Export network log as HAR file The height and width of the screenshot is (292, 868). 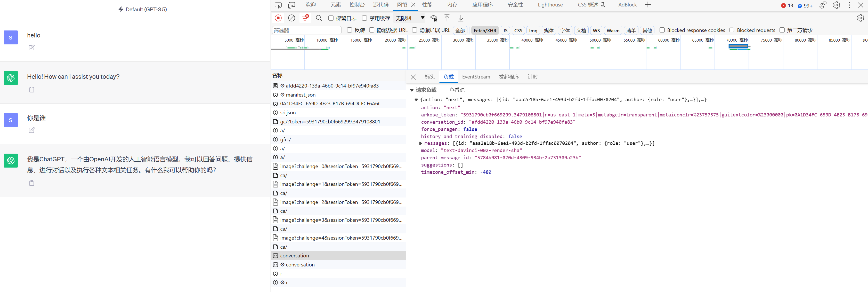pos(461,18)
